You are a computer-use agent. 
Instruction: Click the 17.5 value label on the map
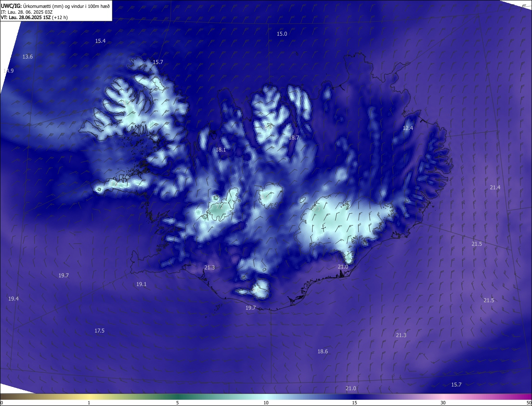tap(99, 330)
